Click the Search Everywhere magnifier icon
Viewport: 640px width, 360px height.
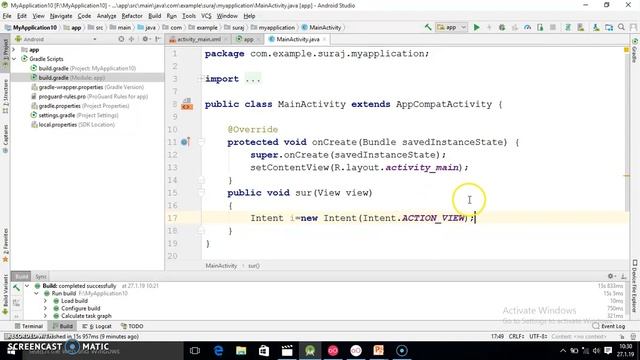(x=622, y=27)
